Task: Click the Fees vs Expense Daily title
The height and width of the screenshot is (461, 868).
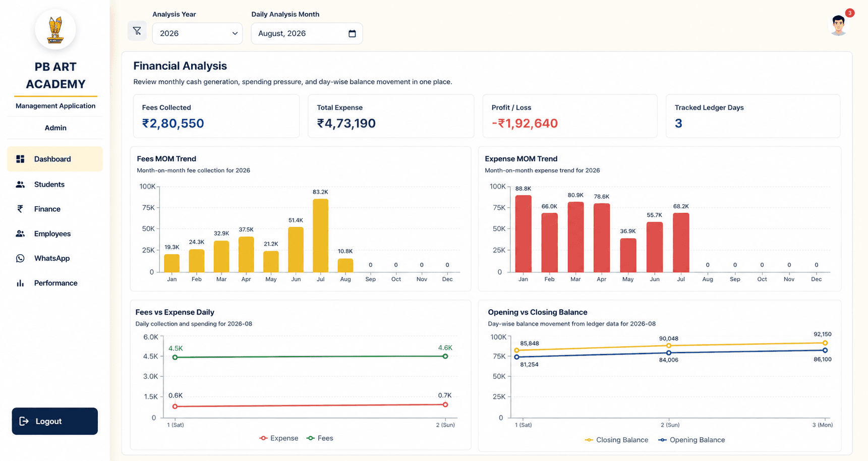Action: pyautogui.click(x=175, y=312)
